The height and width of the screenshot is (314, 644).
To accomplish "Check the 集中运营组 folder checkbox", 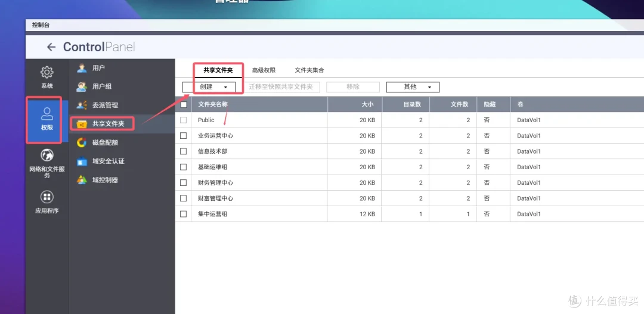I will point(184,214).
